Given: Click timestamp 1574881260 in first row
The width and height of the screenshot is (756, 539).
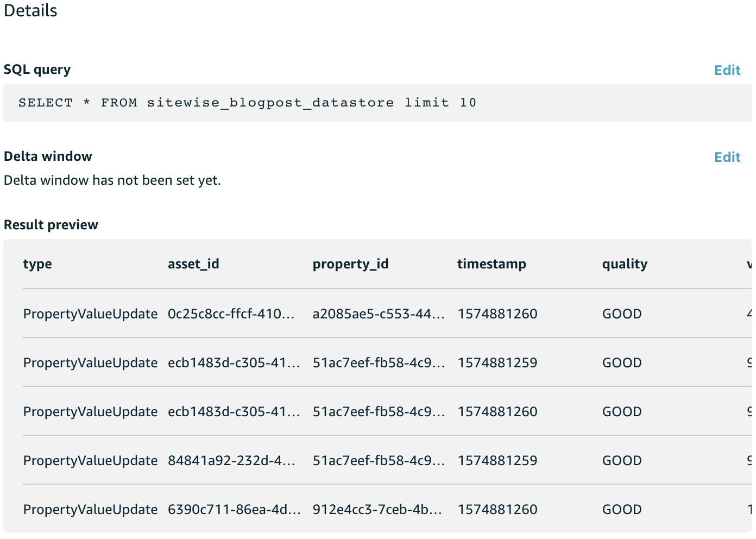Looking at the screenshot, I should (497, 314).
